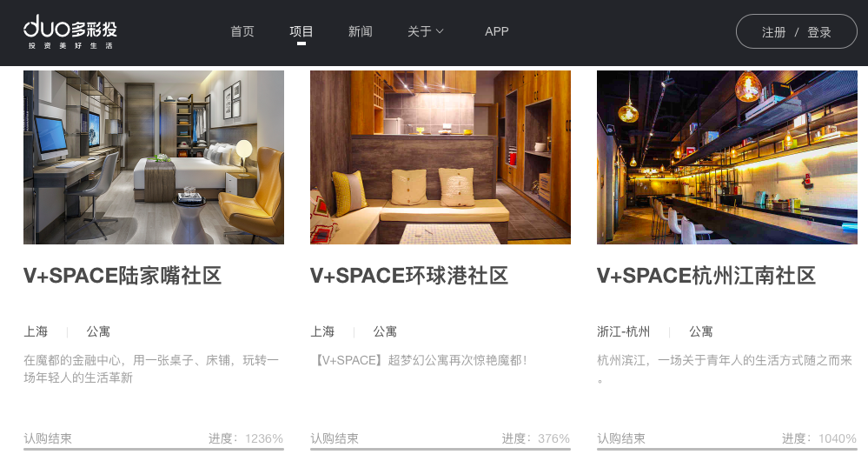Go to the 新闻 page
The image size is (868, 461).
point(360,31)
